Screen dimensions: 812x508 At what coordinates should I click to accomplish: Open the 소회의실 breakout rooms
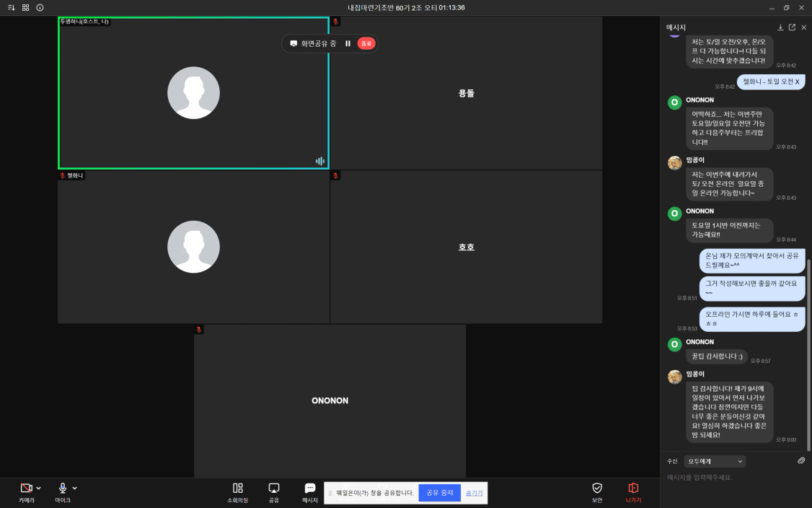[238, 492]
